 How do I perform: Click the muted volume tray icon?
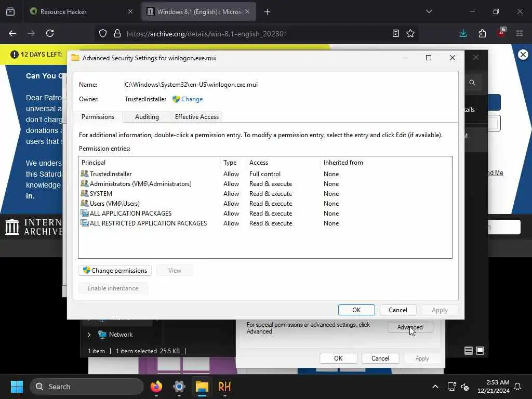465,387
